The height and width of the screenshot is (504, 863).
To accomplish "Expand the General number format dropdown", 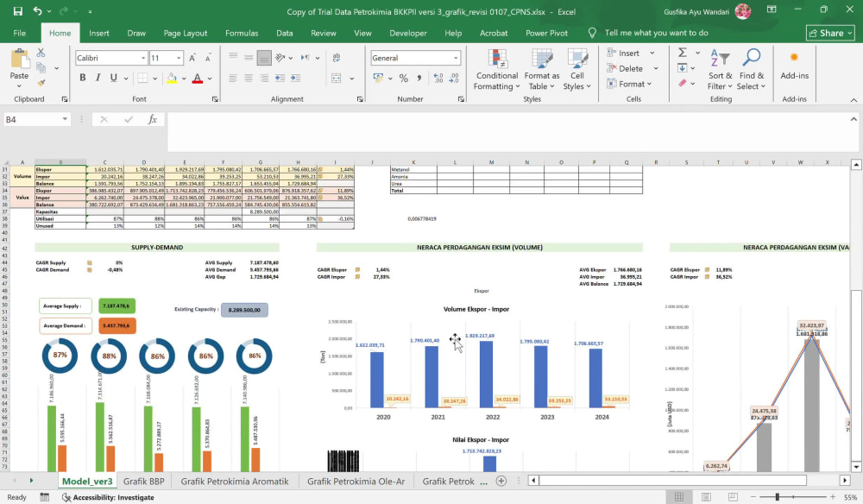I will point(456,58).
